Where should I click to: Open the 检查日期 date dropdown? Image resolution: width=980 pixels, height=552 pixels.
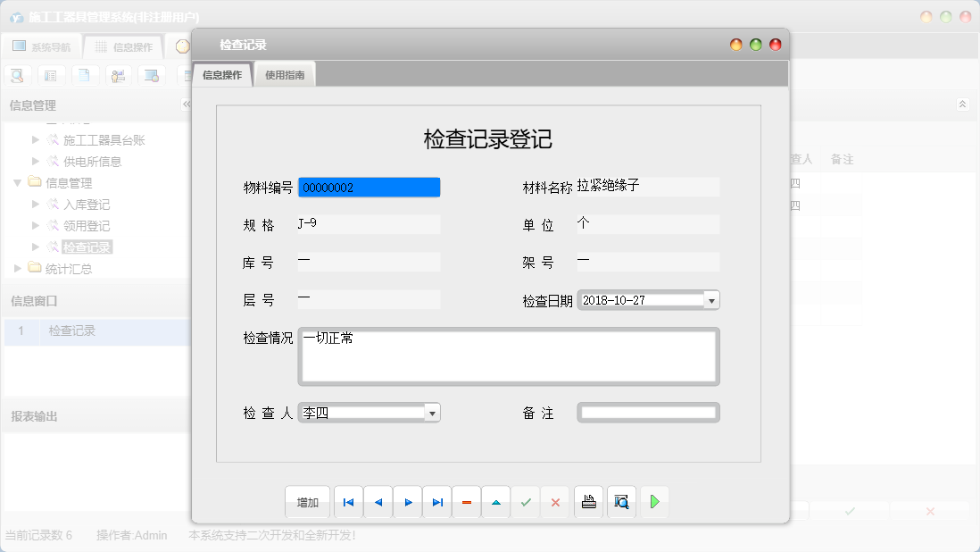[711, 299]
